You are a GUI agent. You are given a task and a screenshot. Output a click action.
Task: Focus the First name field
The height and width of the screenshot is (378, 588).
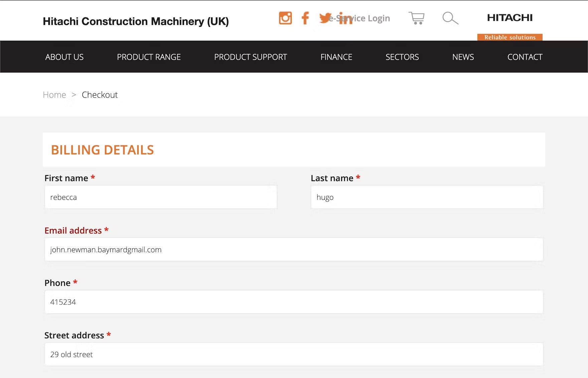point(161,197)
